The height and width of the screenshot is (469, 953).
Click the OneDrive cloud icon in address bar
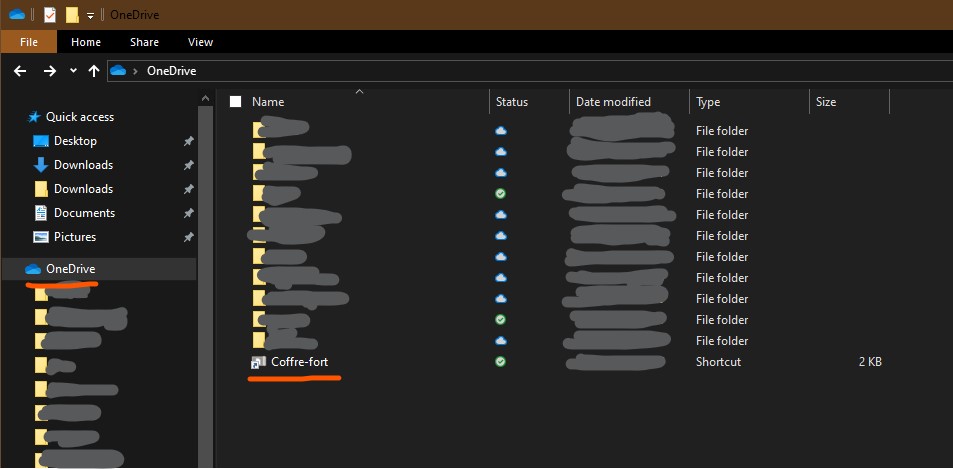coord(119,71)
